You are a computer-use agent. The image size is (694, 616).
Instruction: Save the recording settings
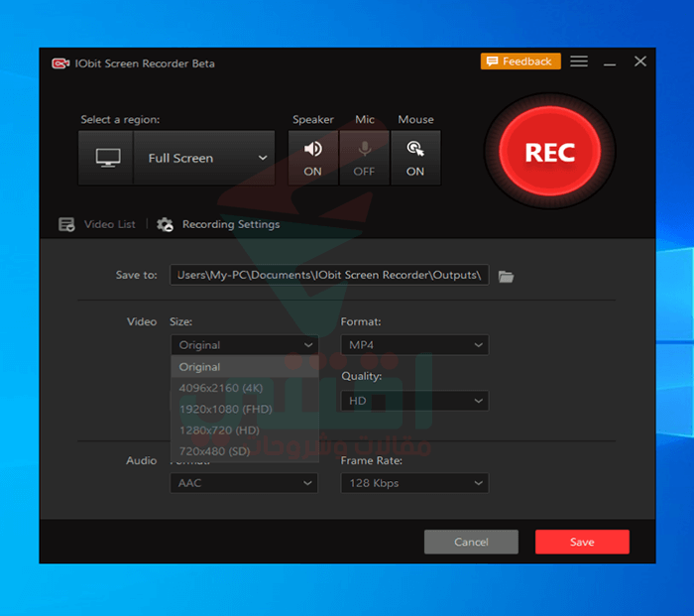click(x=583, y=542)
